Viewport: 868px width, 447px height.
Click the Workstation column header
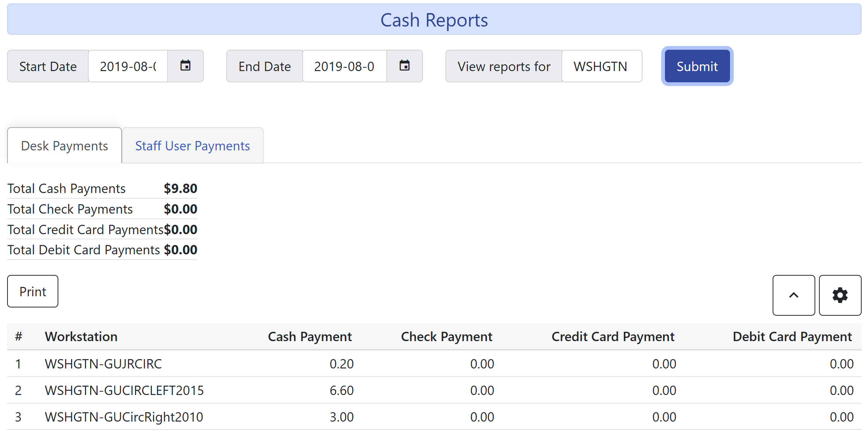click(81, 336)
